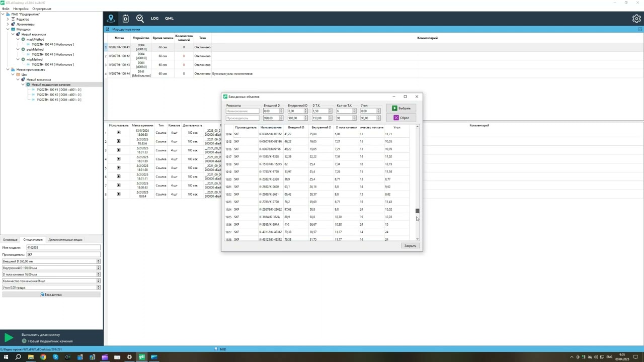644x362 pixels.
Task: Expand the 'Локомотивы' tree node
Action: [x=8, y=24]
